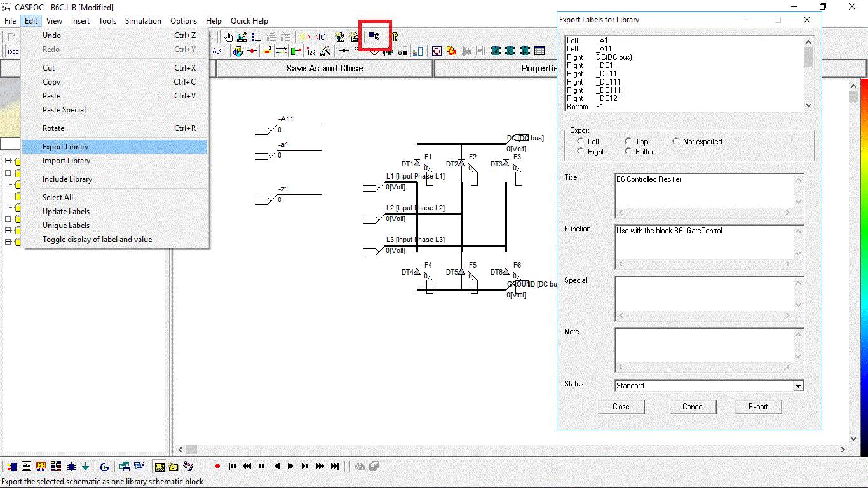
Task: Click the blue four-arrows fit icon
Action: point(437,51)
